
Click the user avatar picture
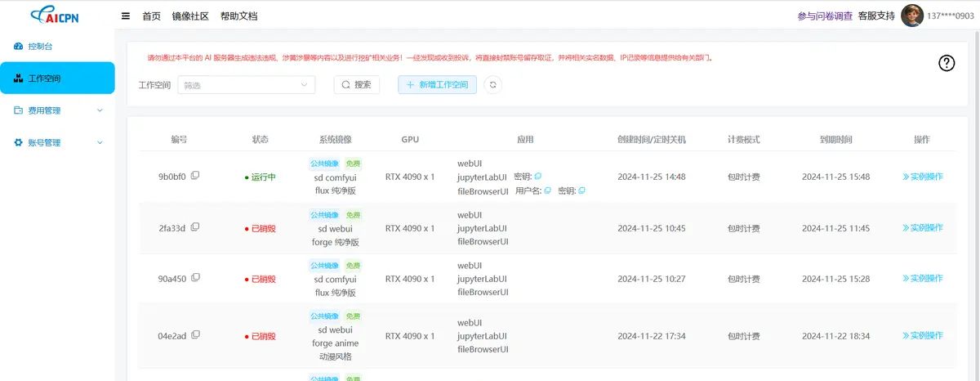[x=912, y=16]
